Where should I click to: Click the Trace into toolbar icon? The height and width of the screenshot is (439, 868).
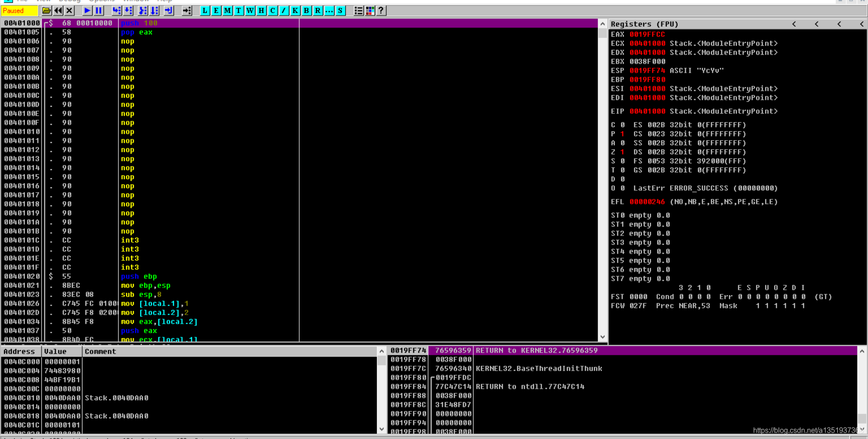click(x=143, y=10)
